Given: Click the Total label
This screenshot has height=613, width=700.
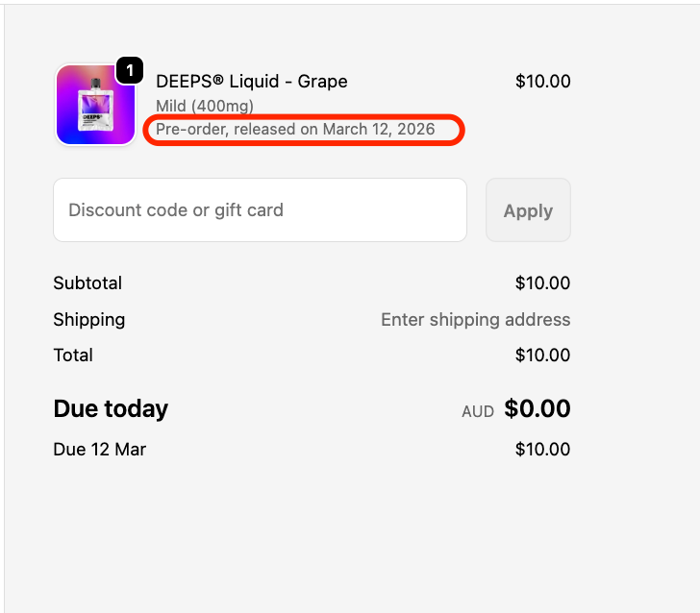Looking at the screenshot, I should pos(73,356).
